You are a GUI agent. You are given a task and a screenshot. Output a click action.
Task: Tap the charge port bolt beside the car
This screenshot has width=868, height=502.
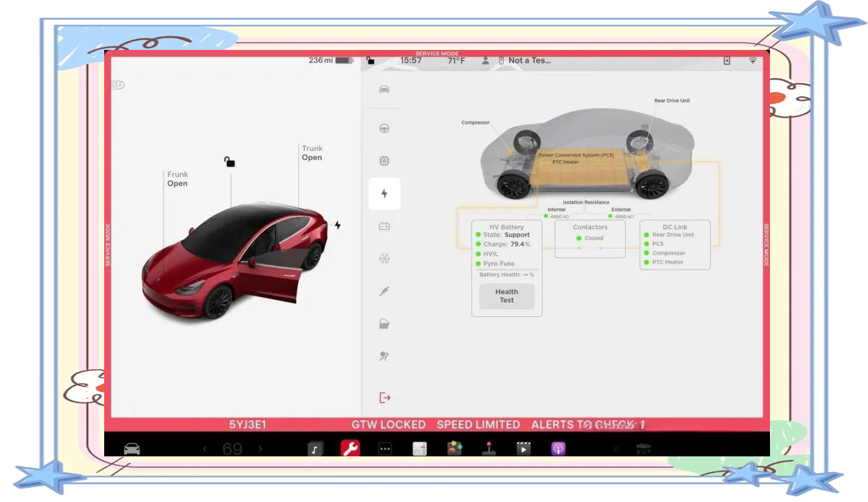[337, 225]
